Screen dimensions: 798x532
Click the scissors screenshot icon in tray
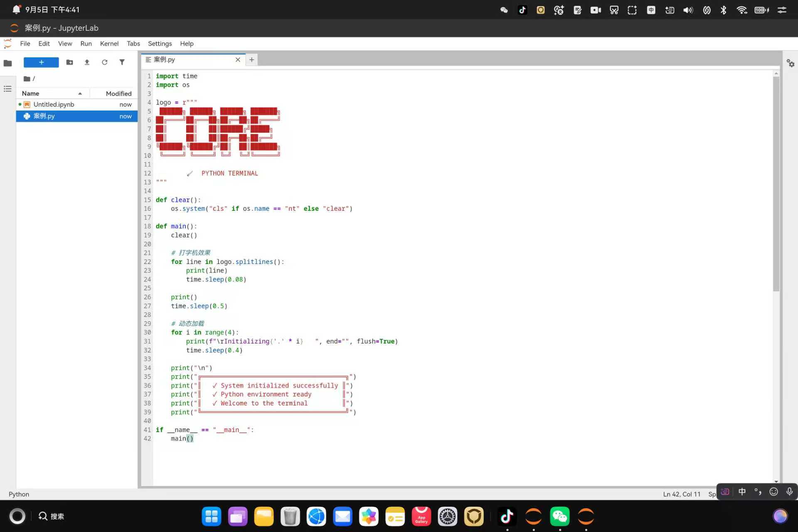[614, 10]
